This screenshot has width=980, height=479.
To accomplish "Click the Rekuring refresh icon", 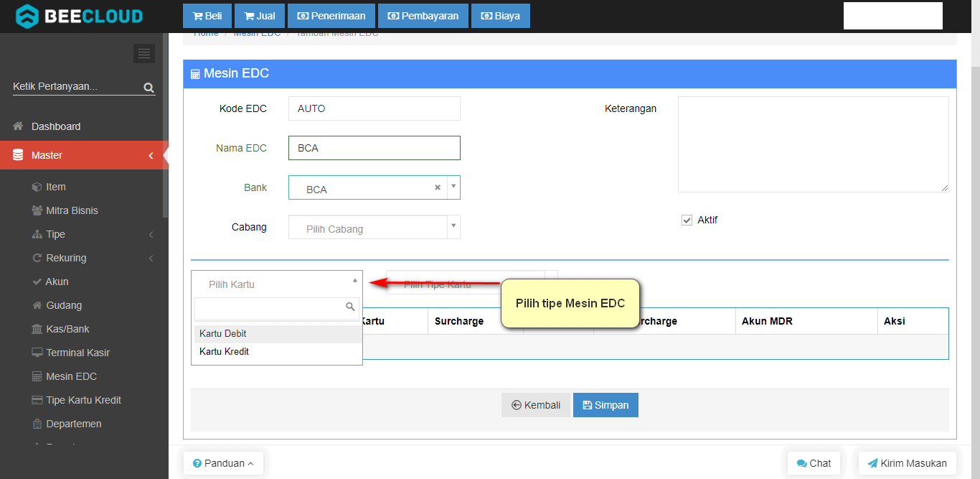I will pos(37,258).
